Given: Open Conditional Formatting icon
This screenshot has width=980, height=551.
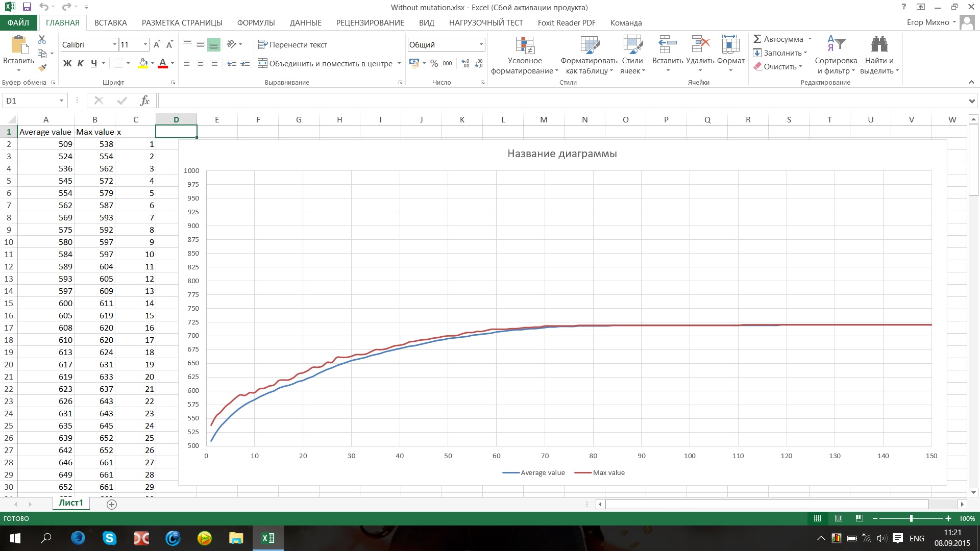Looking at the screenshot, I should click(524, 45).
